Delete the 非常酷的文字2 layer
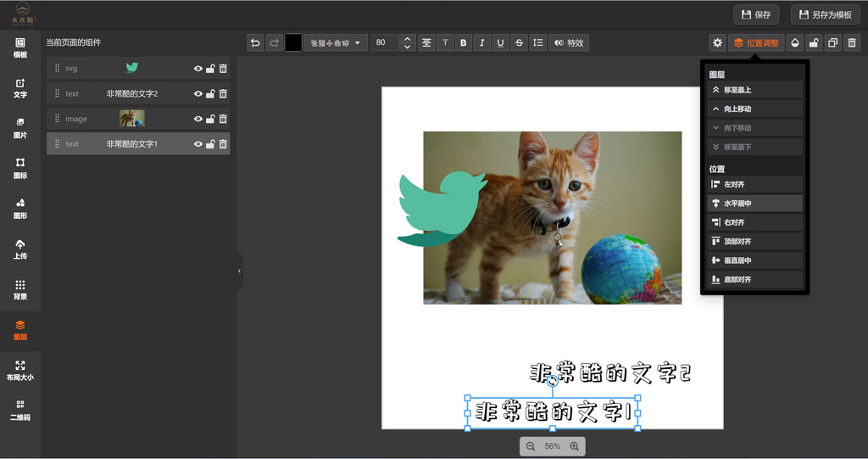Image resolution: width=868 pixels, height=459 pixels. [223, 93]
